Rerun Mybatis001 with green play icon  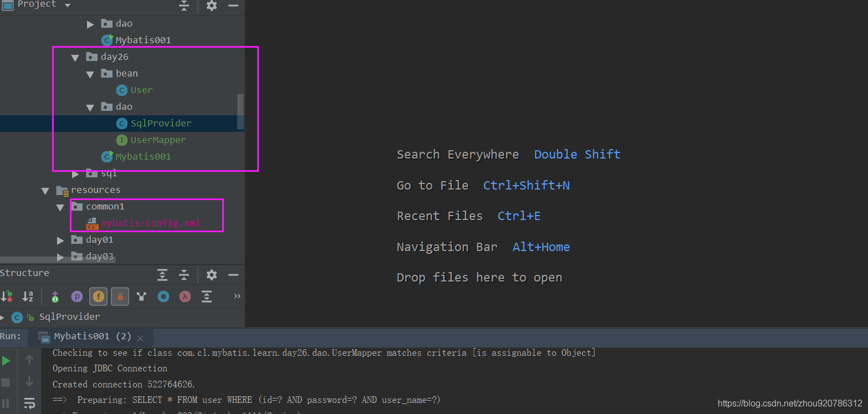(x=6, y=361)
